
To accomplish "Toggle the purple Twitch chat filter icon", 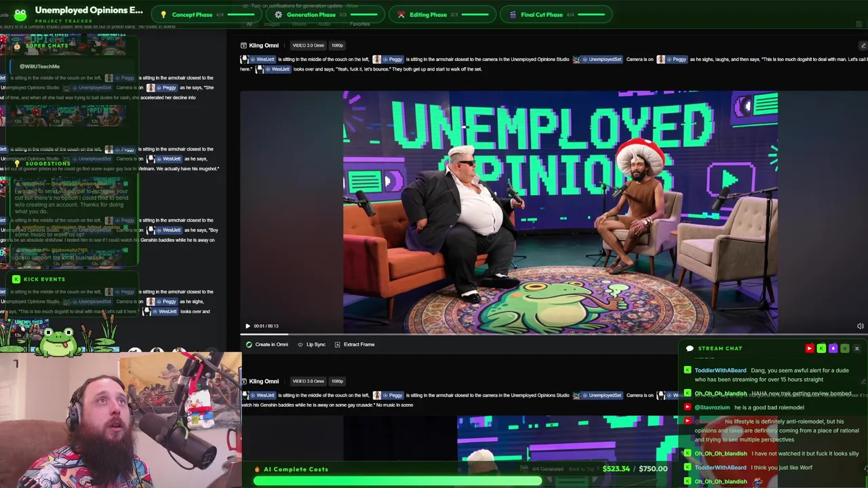I will click(833, 348).
